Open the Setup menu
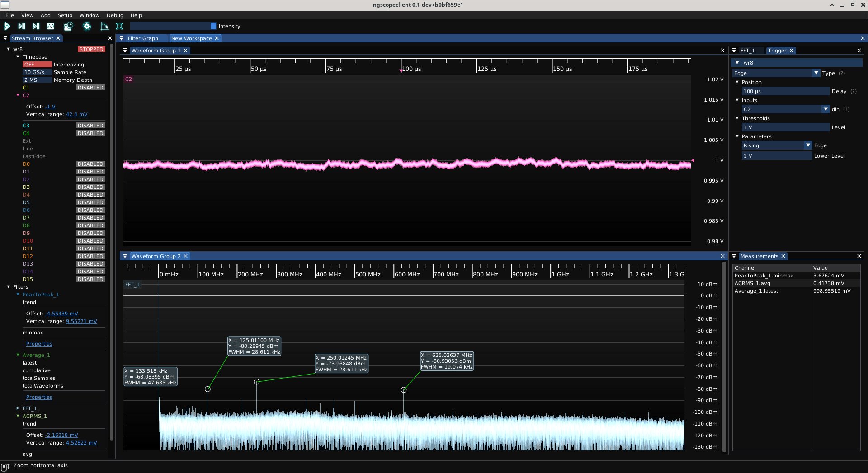 pyautogui.click(x=65, y=15)
